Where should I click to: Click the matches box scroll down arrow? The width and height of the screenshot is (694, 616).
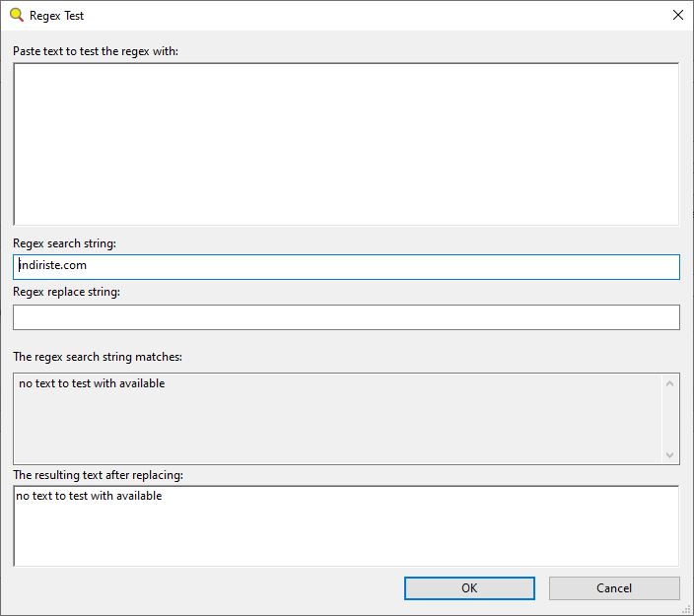669,454
